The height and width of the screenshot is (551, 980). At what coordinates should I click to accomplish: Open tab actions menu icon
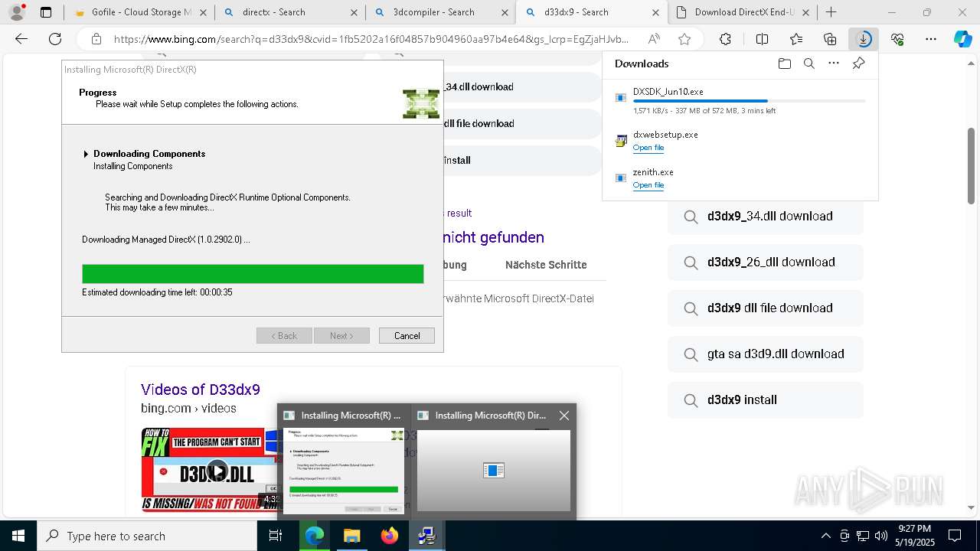tap(46, 12)
